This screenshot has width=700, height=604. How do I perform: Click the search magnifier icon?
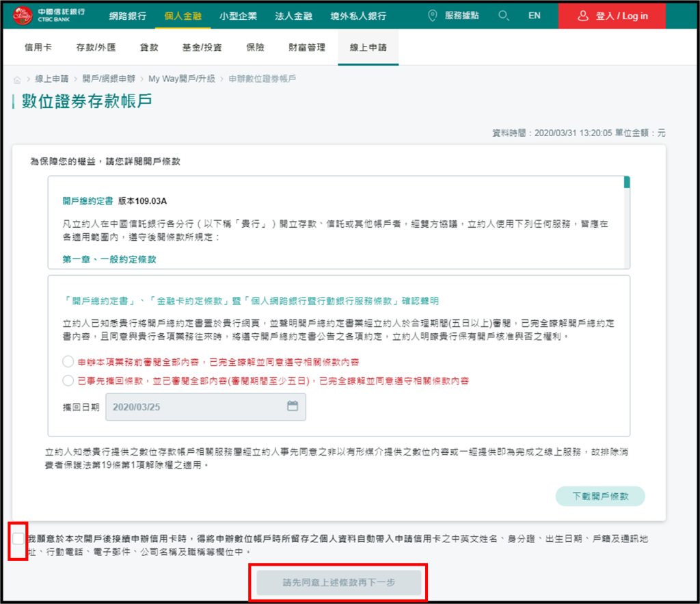pyautogui.click(x=504, y=15)
